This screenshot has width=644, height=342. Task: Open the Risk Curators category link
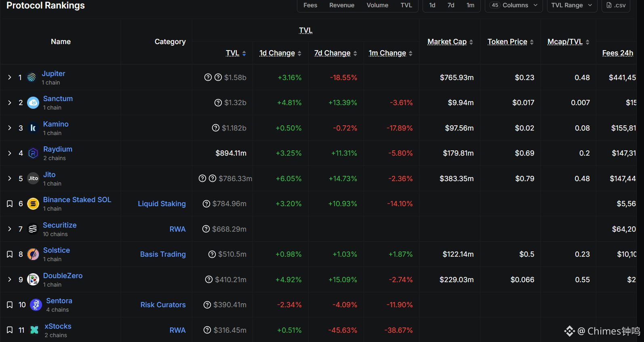163,305
